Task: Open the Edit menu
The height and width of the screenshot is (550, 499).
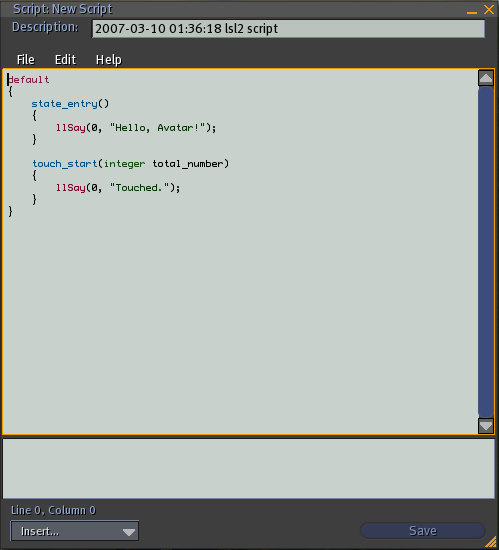Action: pyautogui.click(x=65, y=60)
